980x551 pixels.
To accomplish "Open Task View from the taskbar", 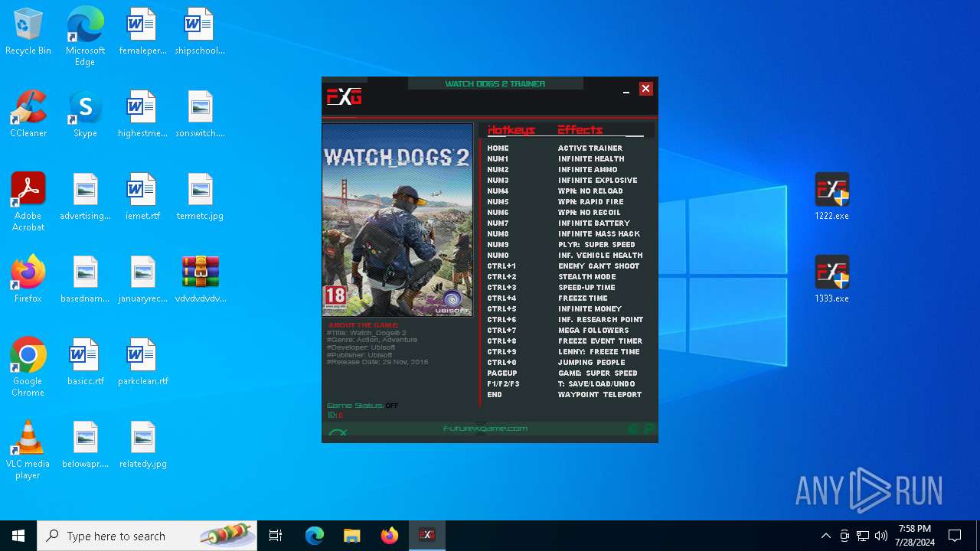I will point(276,536).
